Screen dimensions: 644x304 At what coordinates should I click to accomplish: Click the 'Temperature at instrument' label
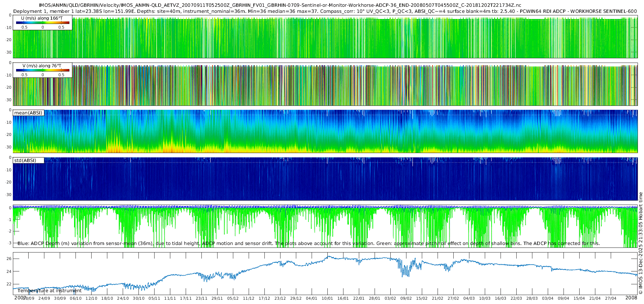click(49, 291)
